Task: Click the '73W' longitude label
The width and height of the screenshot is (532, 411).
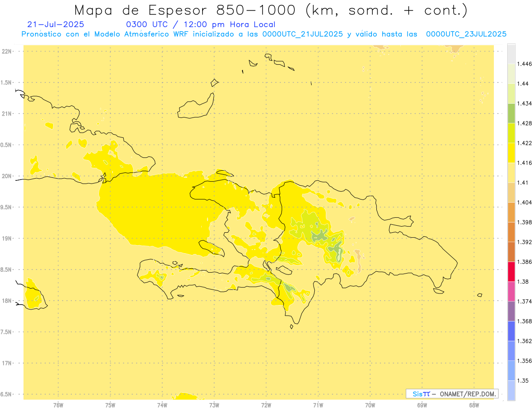Action: tap(214, 405)
